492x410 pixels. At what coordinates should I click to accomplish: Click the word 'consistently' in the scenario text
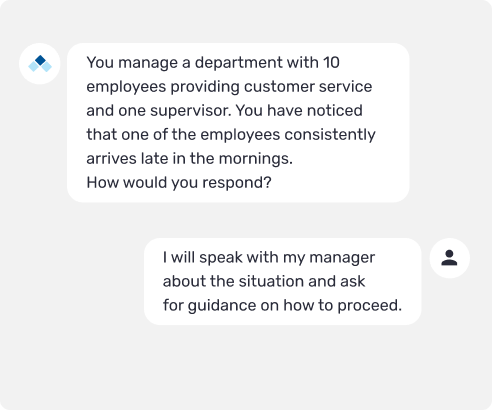point(330,135)
